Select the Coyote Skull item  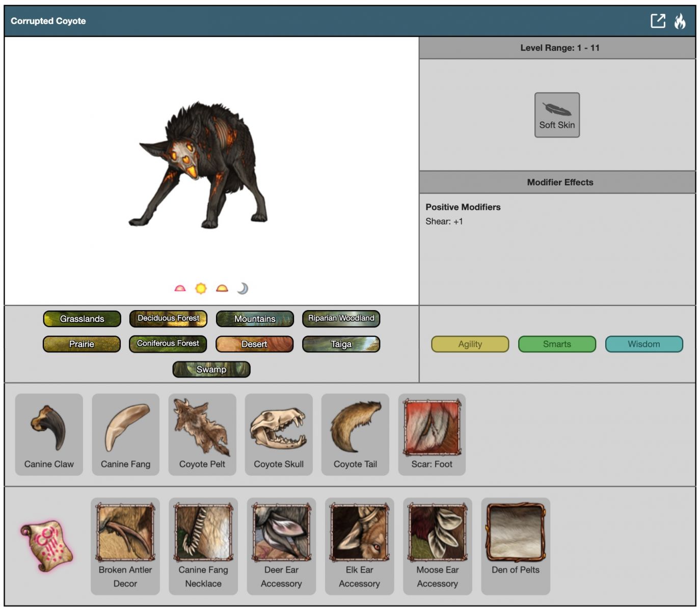(x=279, y=434)
